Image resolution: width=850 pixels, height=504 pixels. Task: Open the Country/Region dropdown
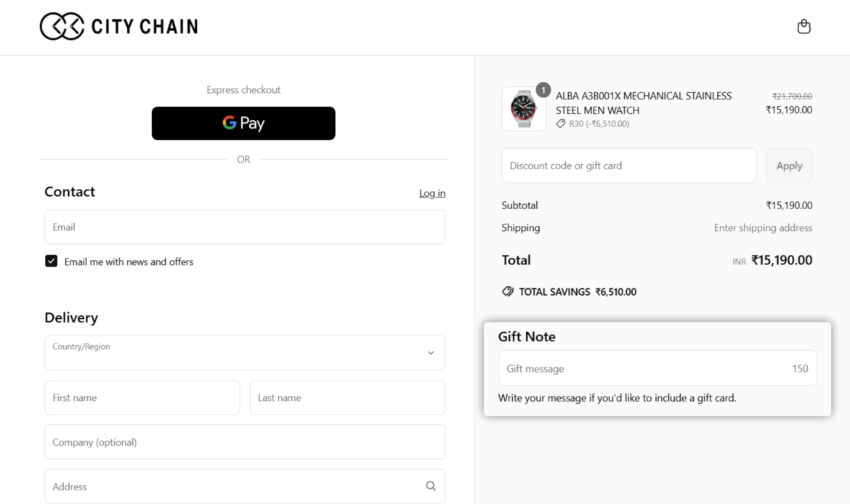point(245,353)
